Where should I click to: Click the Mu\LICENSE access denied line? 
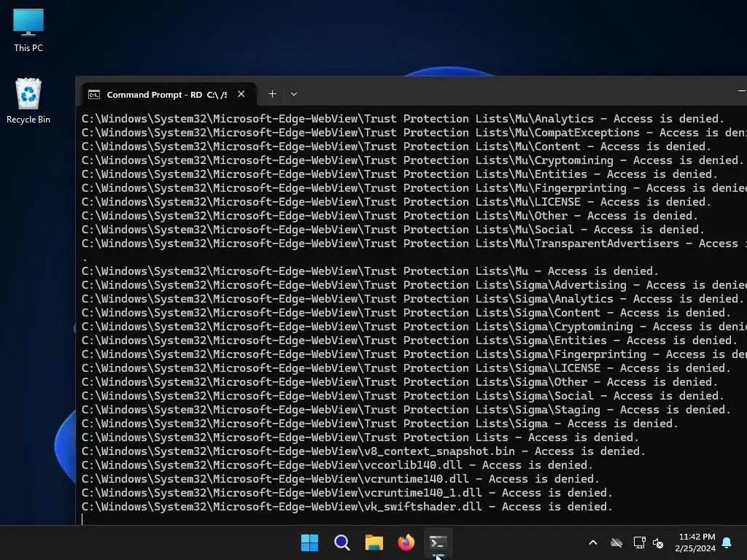396,202
